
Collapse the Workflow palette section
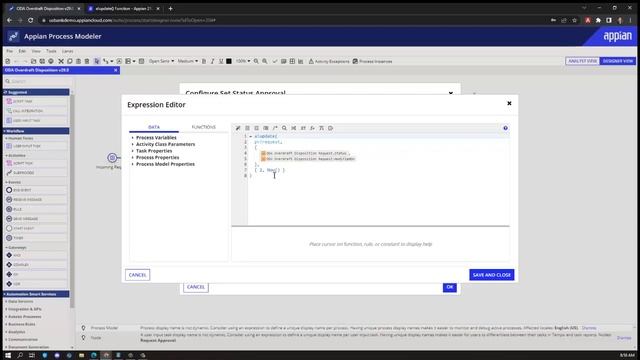tap(36, 131)
